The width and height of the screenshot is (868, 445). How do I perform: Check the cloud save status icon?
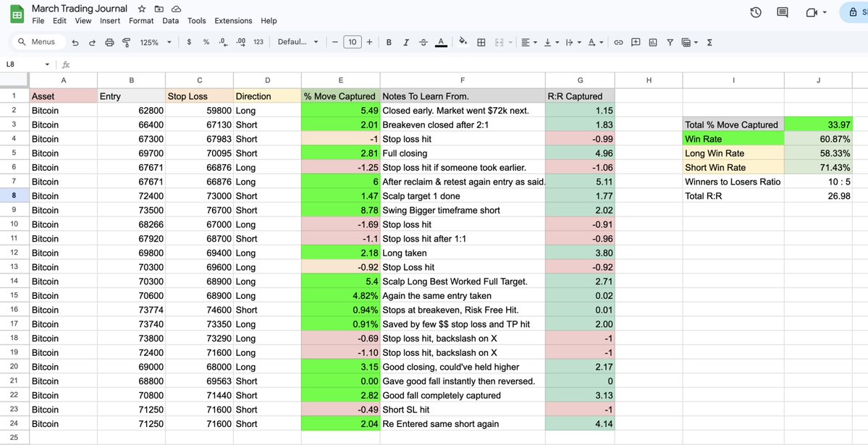(x=176, y=9)
